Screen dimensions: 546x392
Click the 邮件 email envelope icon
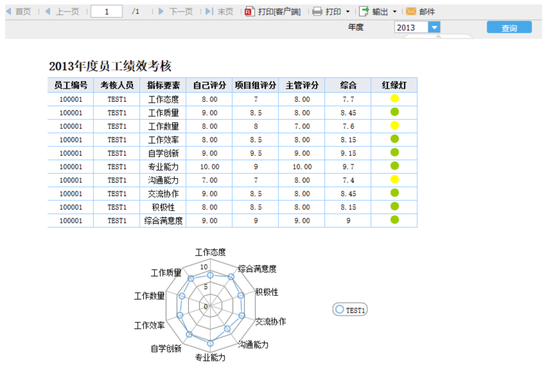click(x=411, y=11)
